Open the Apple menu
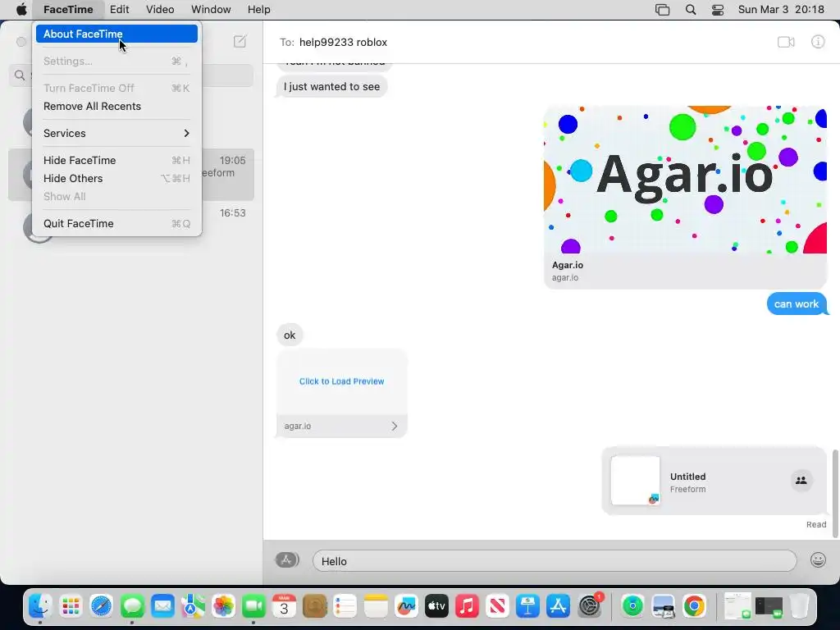 point(21,10)
